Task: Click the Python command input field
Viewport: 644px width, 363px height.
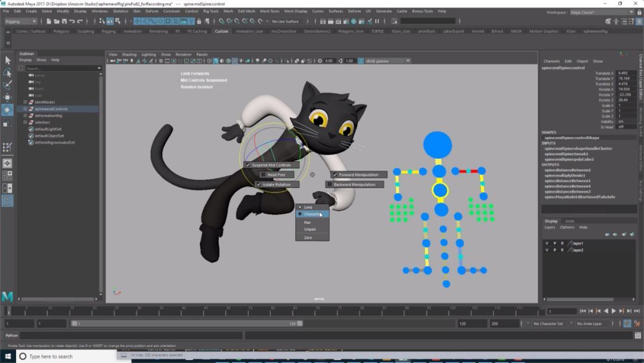Action: coord(131,336)
